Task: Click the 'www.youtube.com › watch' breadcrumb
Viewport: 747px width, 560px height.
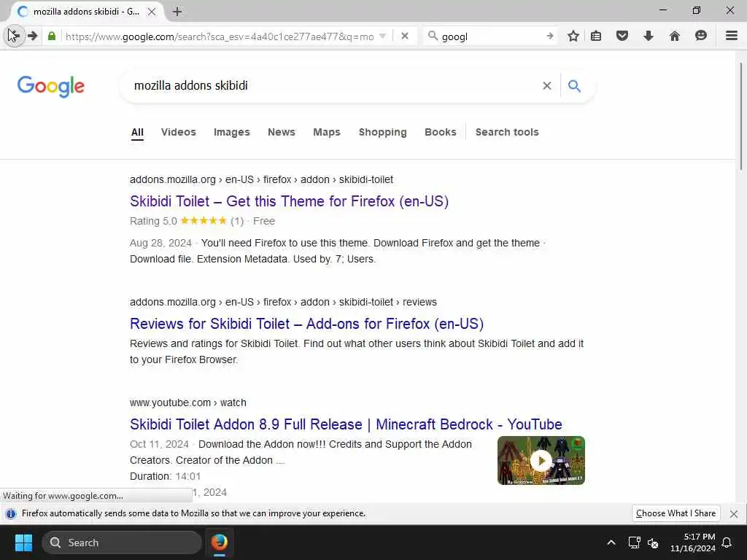Action: click(187, 402)
